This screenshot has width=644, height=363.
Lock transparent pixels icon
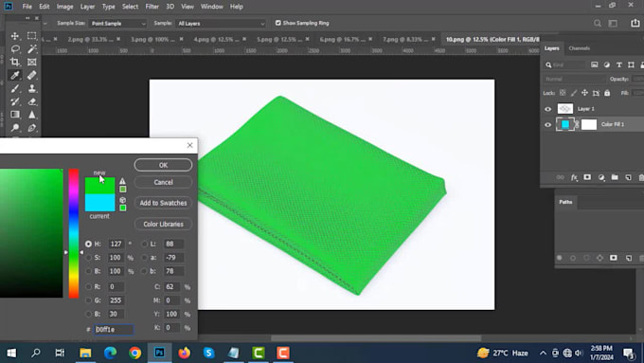point(563,93)
